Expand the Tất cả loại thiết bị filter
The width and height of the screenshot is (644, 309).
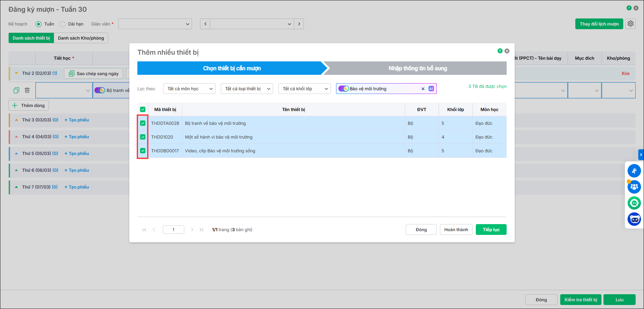coord(247,89)
